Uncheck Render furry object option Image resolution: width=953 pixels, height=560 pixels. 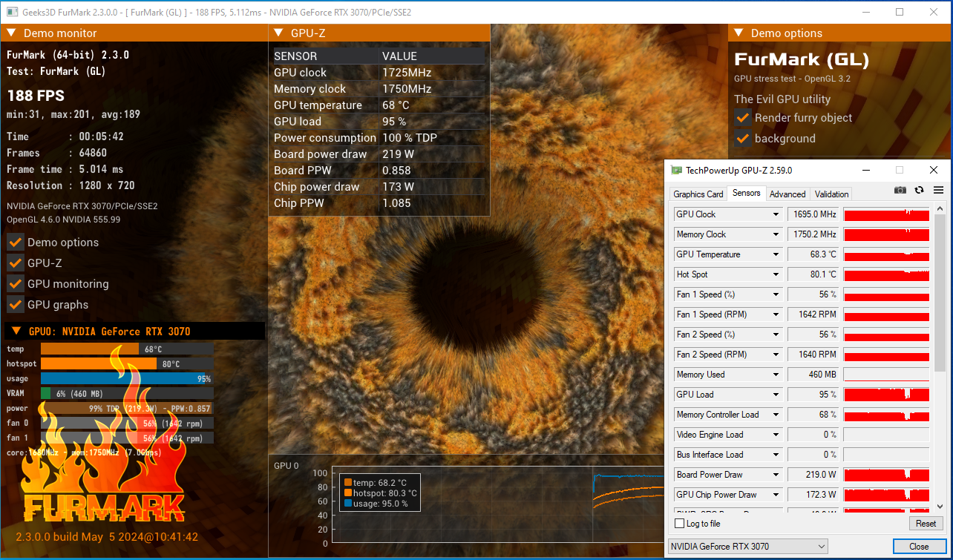742,118
